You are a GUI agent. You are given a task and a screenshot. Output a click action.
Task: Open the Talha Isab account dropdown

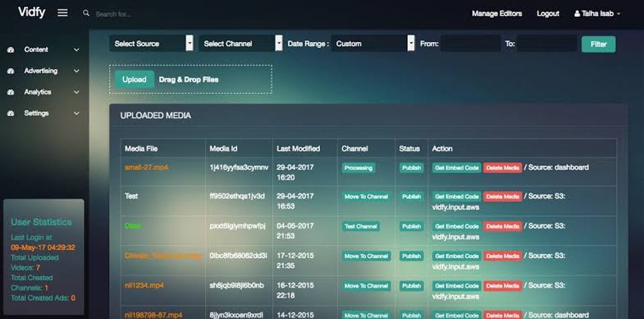pyautogui.click(x=597, y=13)
